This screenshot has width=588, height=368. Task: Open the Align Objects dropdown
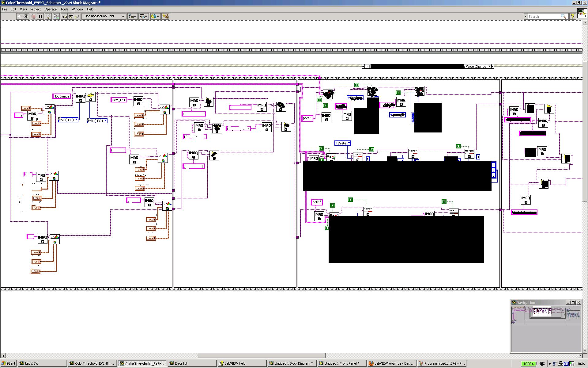tap(132, 16)
